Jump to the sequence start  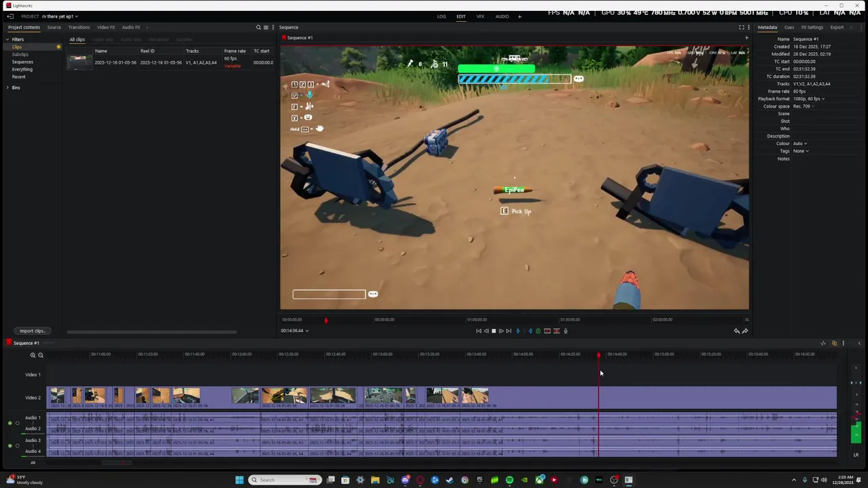(479, 331)
